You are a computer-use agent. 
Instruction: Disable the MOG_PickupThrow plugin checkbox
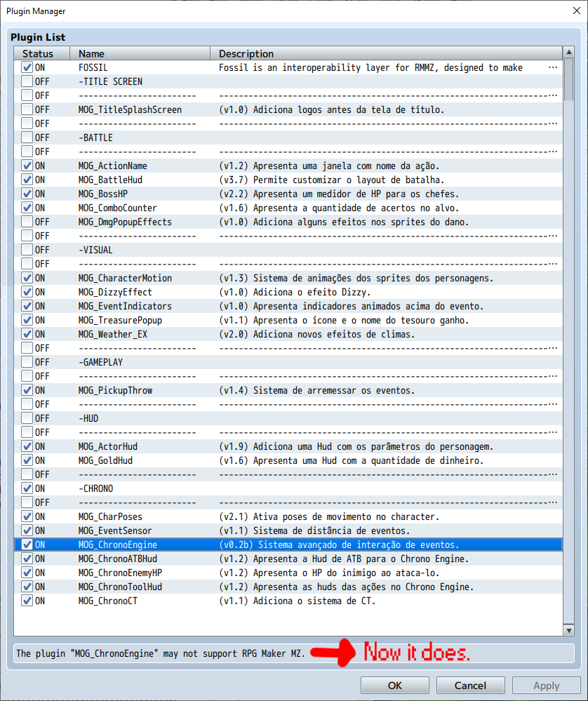click(x=27, y=390)
